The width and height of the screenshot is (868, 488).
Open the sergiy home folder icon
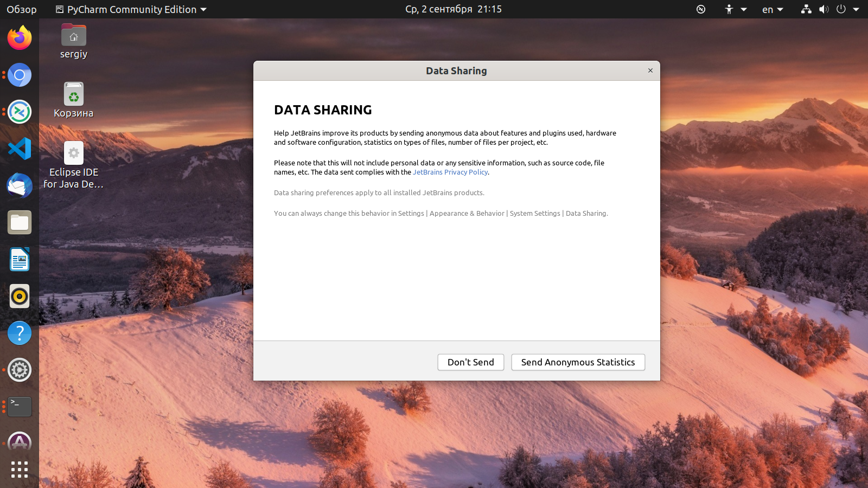[74, 41]
